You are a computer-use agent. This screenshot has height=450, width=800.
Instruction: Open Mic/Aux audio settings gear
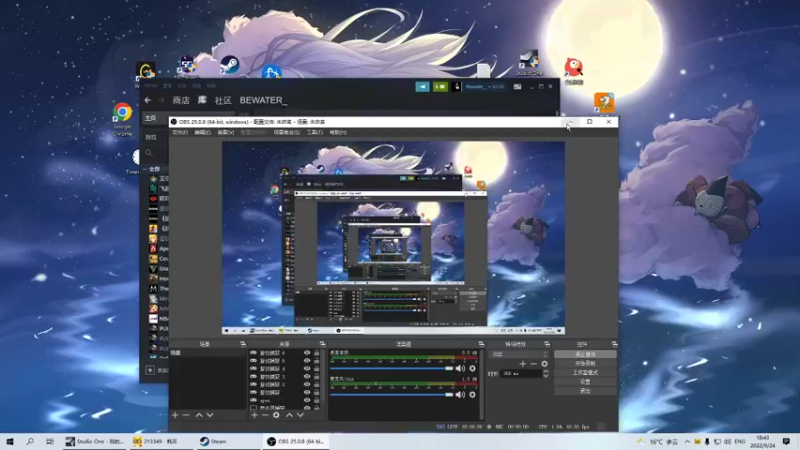pos(472,394)
